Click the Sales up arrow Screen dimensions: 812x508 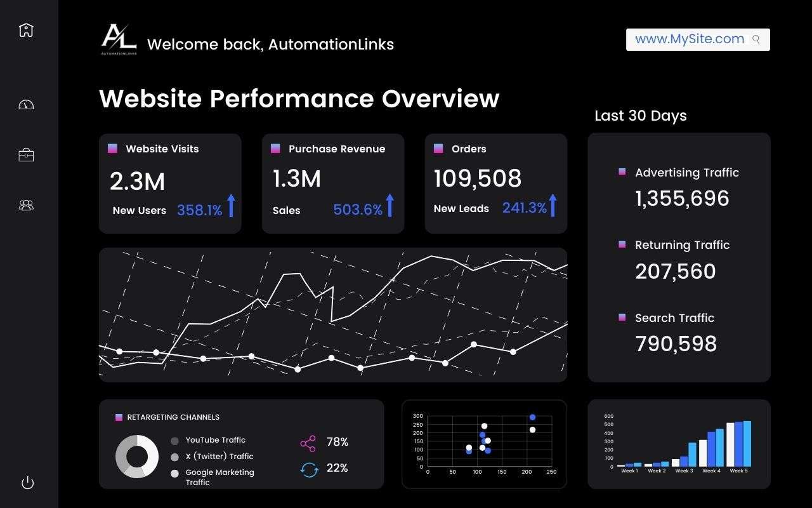click(x=390, y=206)
